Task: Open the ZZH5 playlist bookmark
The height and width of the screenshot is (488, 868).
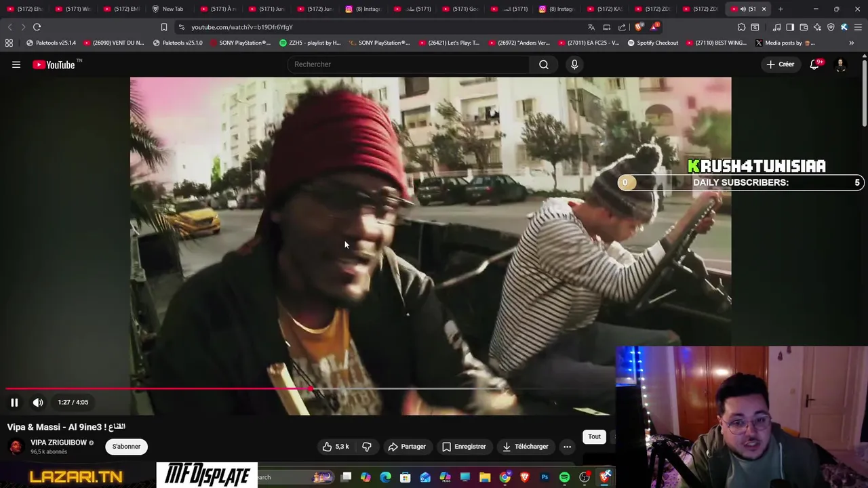Action: [x=310, y=43]
